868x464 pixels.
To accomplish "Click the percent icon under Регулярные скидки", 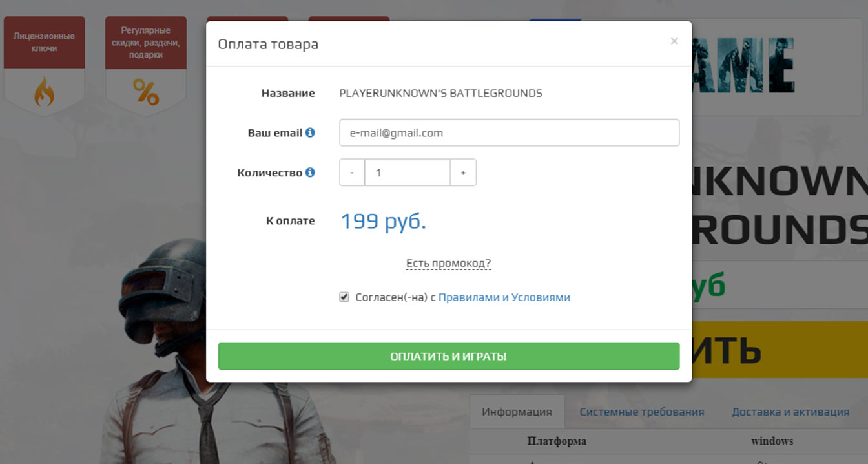I will tap(146, 92).
